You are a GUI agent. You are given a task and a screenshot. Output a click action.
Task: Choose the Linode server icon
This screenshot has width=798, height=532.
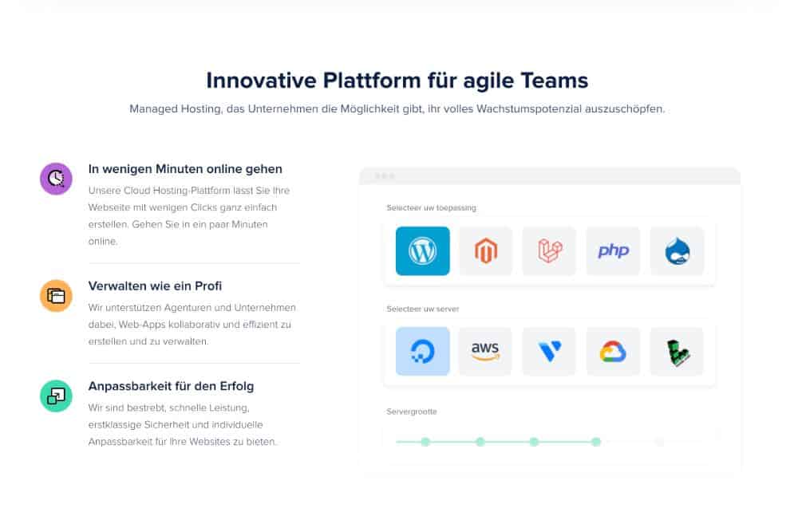(677, 352)
